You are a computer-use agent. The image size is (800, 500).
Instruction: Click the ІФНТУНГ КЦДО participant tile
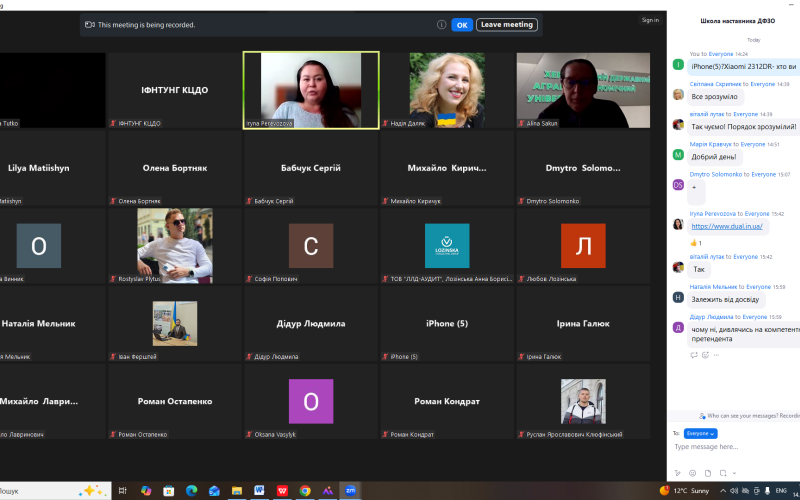coord(174,90)
